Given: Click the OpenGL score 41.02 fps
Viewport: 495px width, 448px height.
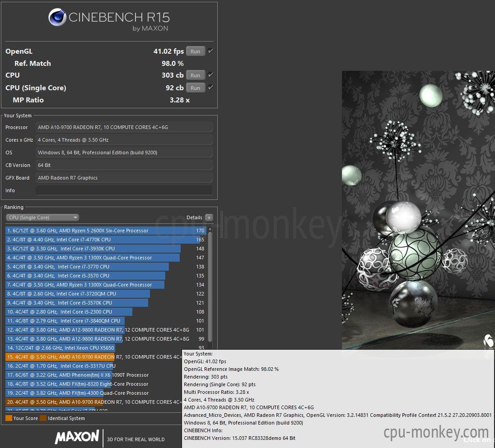Looking at the screenshot, I should tap(168, 51).
